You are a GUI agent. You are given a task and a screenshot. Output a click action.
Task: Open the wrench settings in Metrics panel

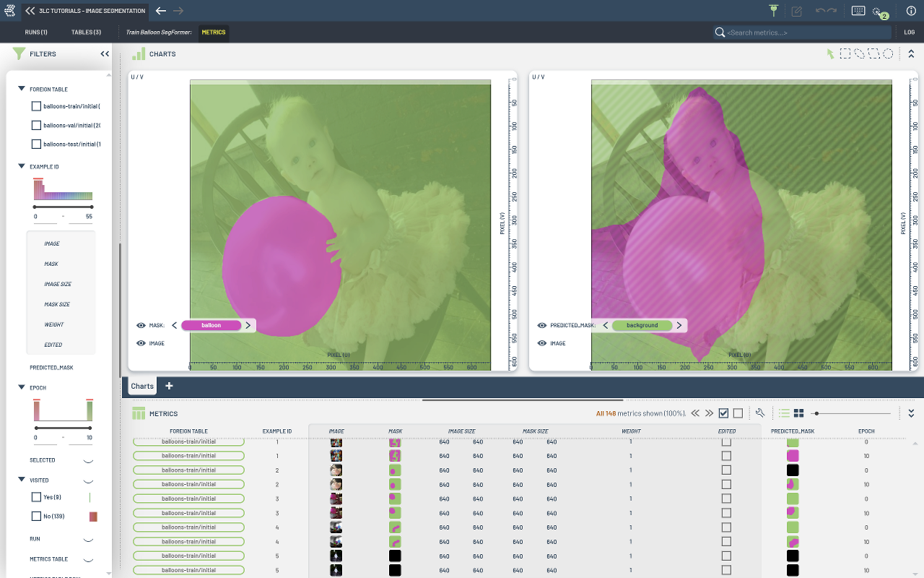(x=760, y=413)
